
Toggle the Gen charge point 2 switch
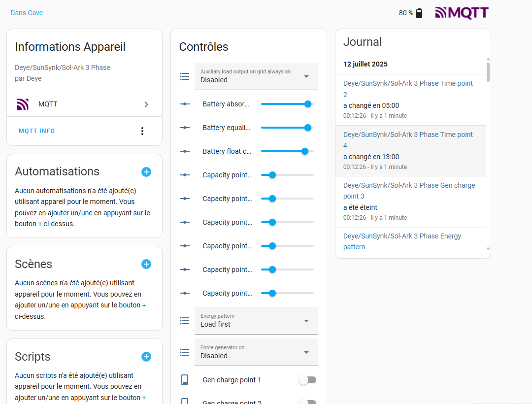307,402
